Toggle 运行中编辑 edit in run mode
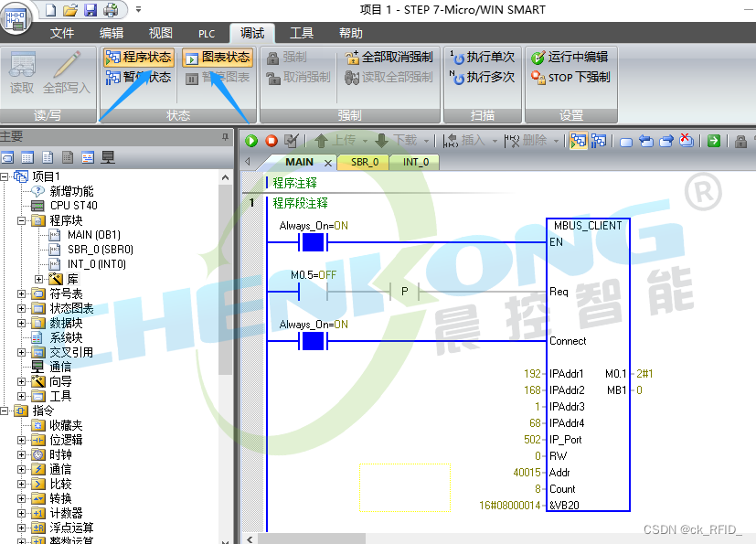The height and width of the screenshot is (544, 756). [570, 58]
